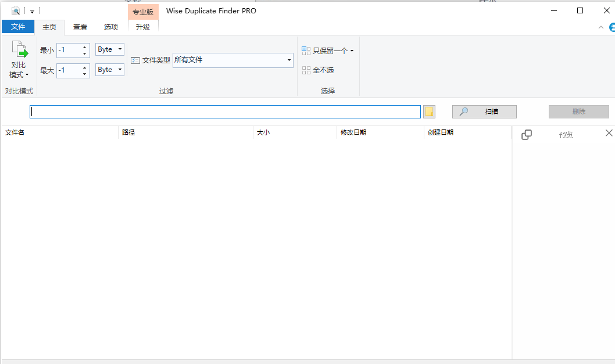The height and width of the screenshot is (364, 615).
Task: Maximize the Wise Duplicate Finder window
Action: coord(580,11)
